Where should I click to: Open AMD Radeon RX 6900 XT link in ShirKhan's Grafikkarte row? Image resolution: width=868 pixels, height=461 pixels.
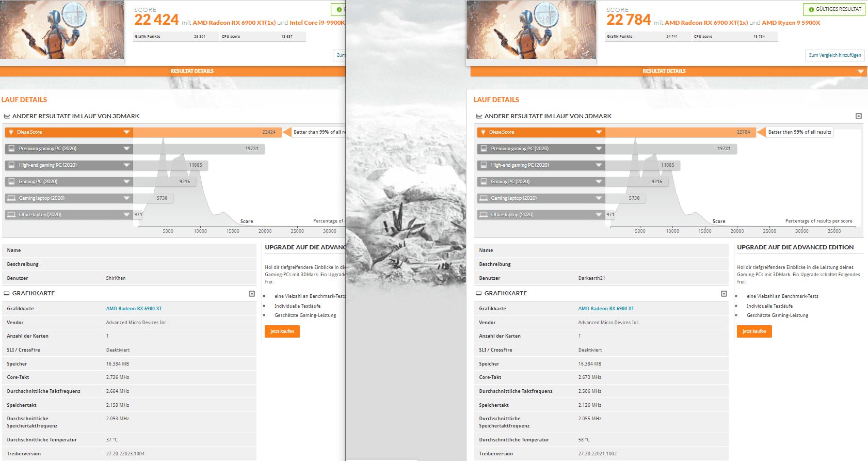pos(134,309)
